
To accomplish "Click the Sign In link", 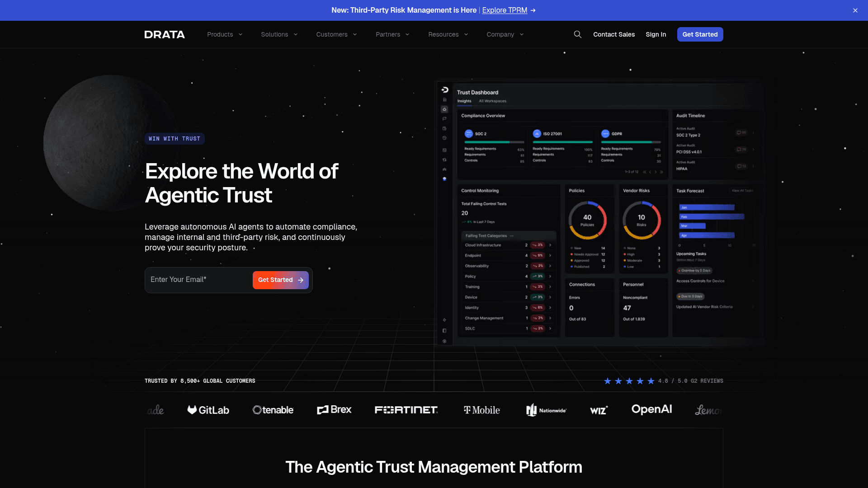I will [656, 34].
